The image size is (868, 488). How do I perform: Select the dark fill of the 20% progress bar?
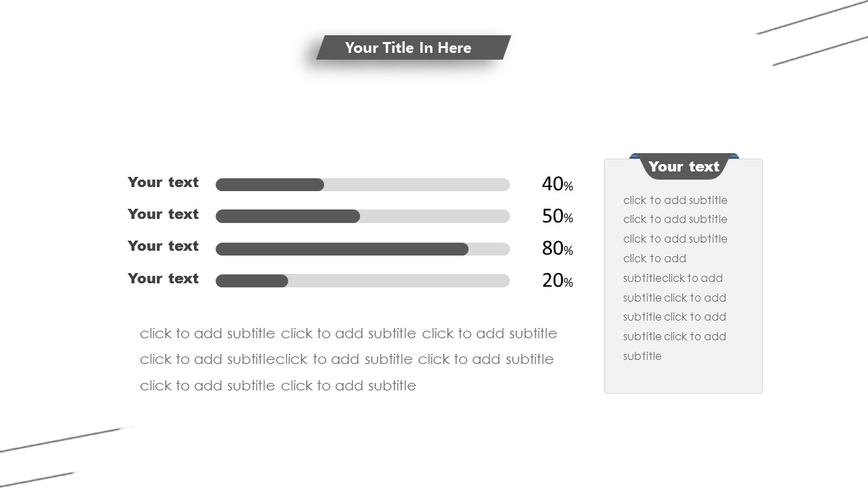(x=252, y=281)
